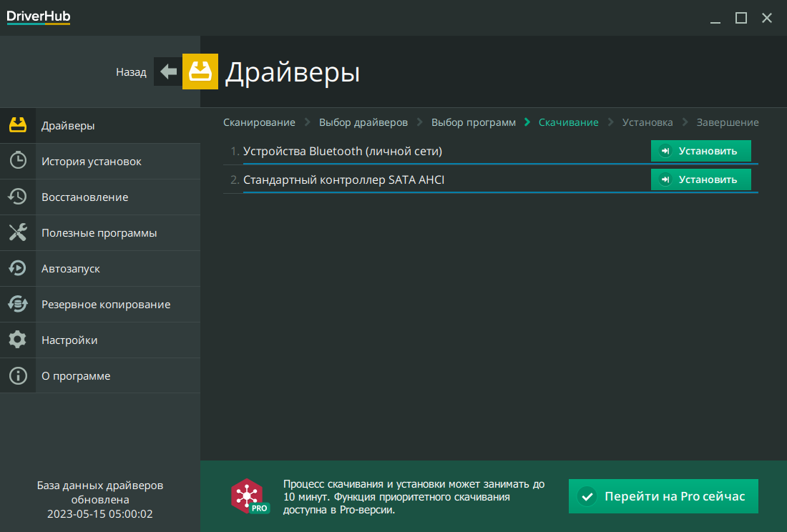Go to the Сканирование step
The image size is (787, 532).
tap(259, 122)
